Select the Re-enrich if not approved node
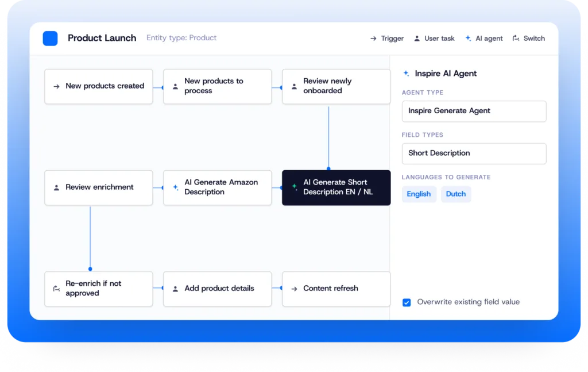The height and width of the screenshot is (372, 588). tap(99, 289)
